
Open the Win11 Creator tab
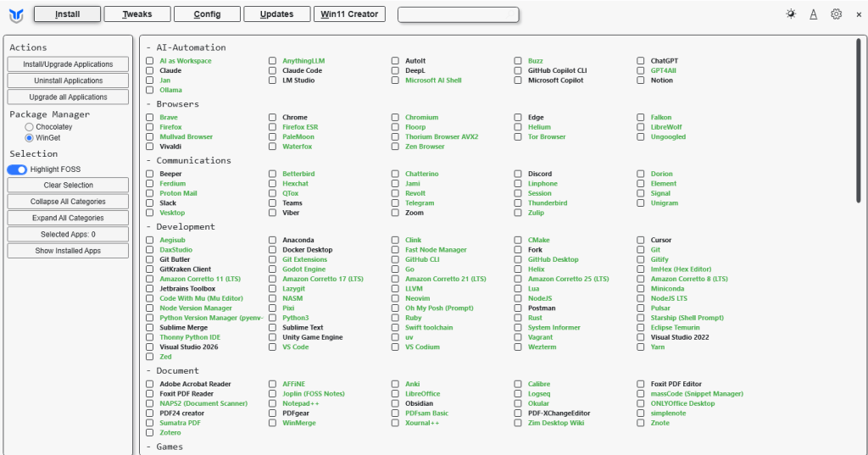pos(349,14)
